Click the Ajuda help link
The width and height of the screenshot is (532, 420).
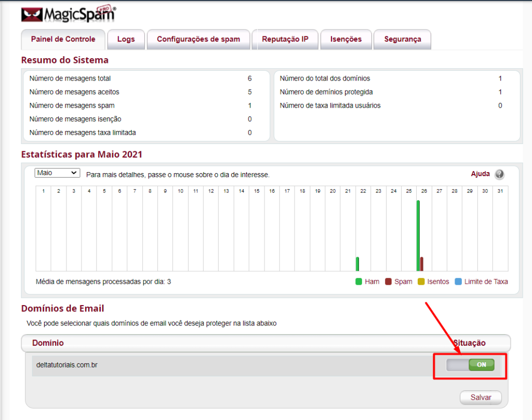(480, 174)
